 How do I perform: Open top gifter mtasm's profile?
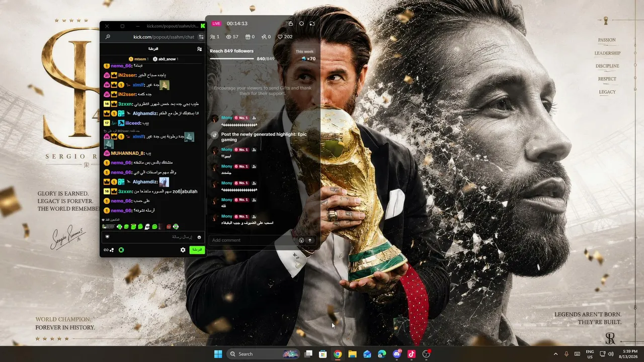point(138,59)
